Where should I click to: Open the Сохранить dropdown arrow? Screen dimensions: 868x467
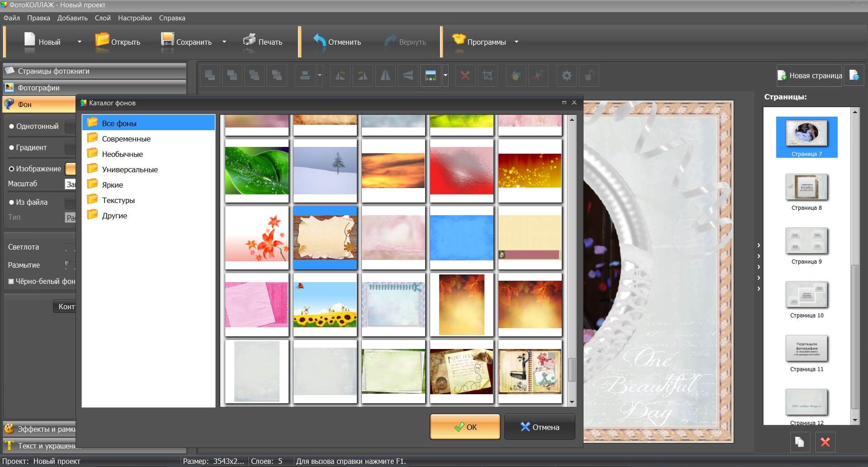pos(224,42)
